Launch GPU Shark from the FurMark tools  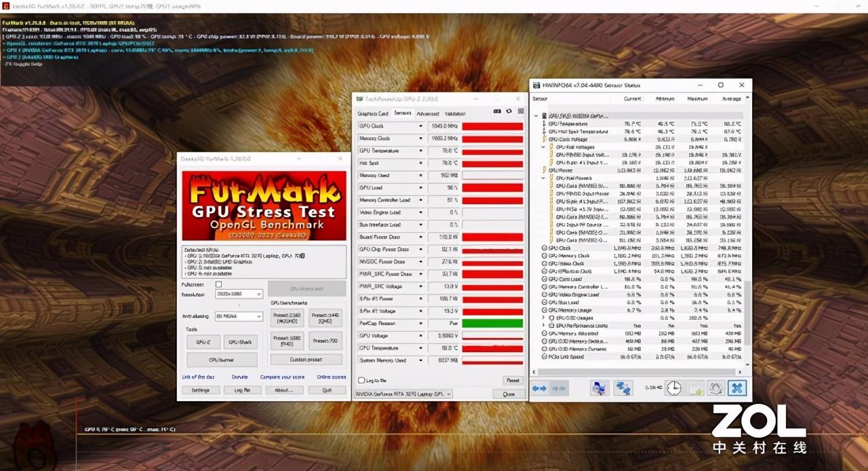tap(240, 342)
